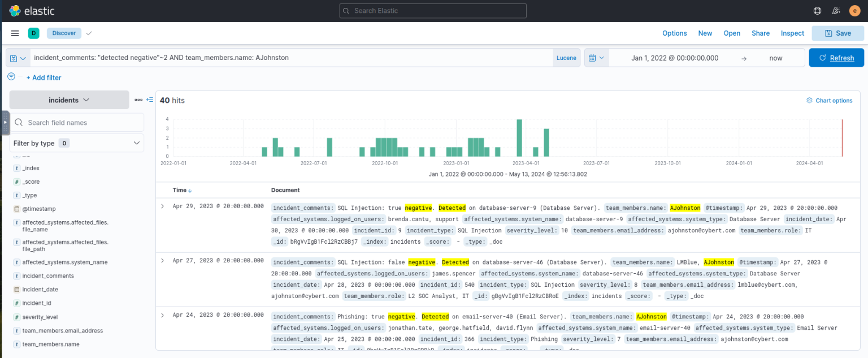The width and height of the screenshot is (868, 358).
Task: Click the Add filter link
Action: [x=44, y=77]
